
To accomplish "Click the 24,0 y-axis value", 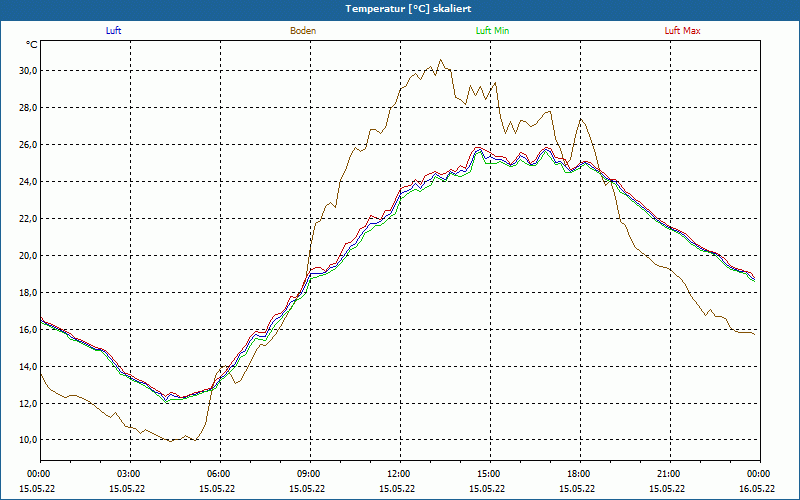I will (28, 182).
